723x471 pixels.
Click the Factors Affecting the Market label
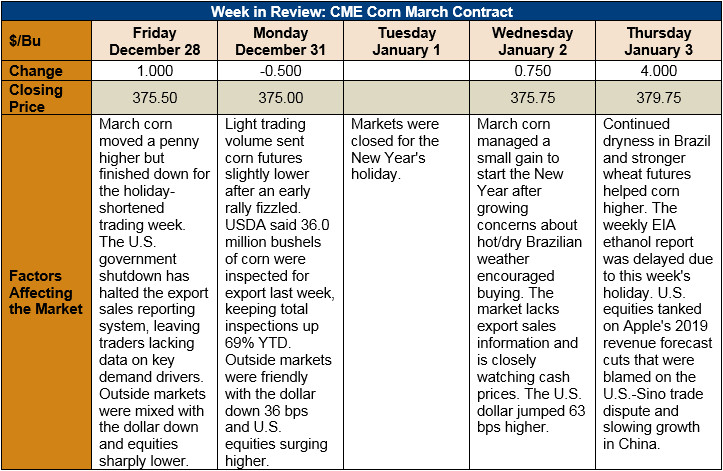pos(46,292)
